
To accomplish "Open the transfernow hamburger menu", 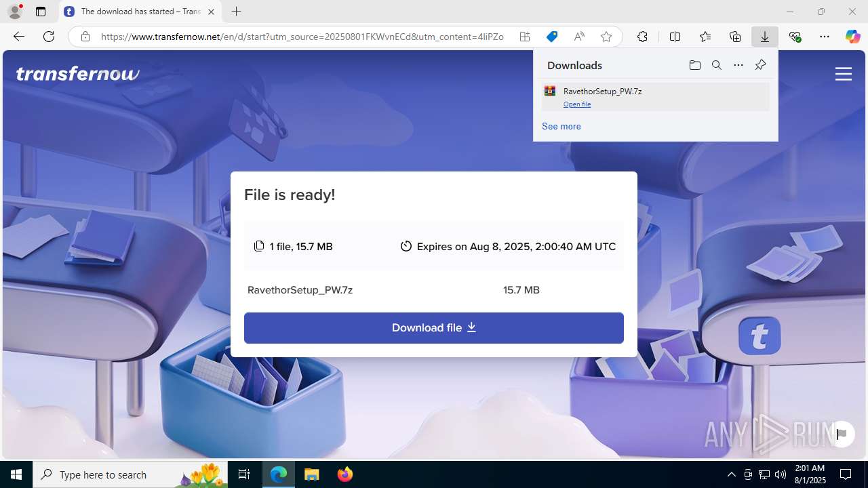I will tap(844, 74).
